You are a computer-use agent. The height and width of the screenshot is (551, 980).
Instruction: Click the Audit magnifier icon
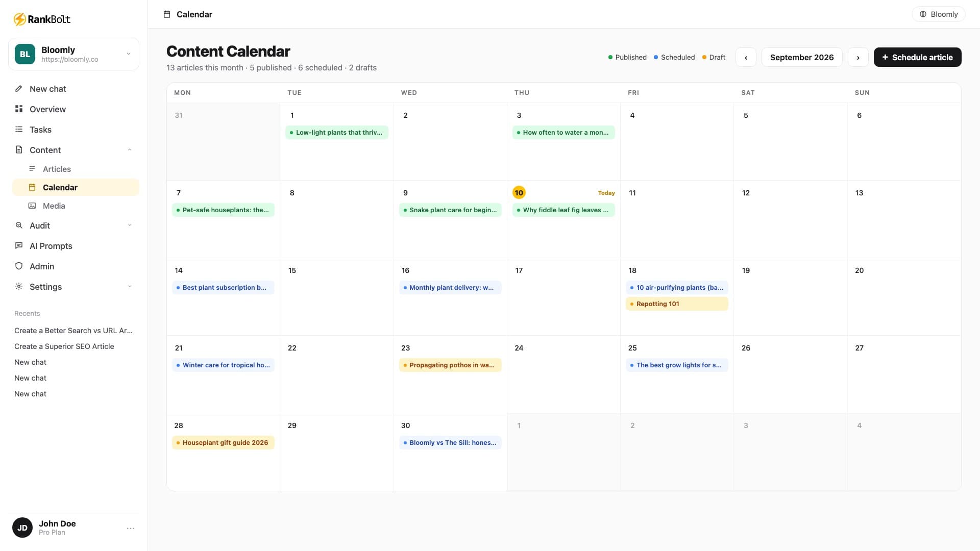(19, 225)
